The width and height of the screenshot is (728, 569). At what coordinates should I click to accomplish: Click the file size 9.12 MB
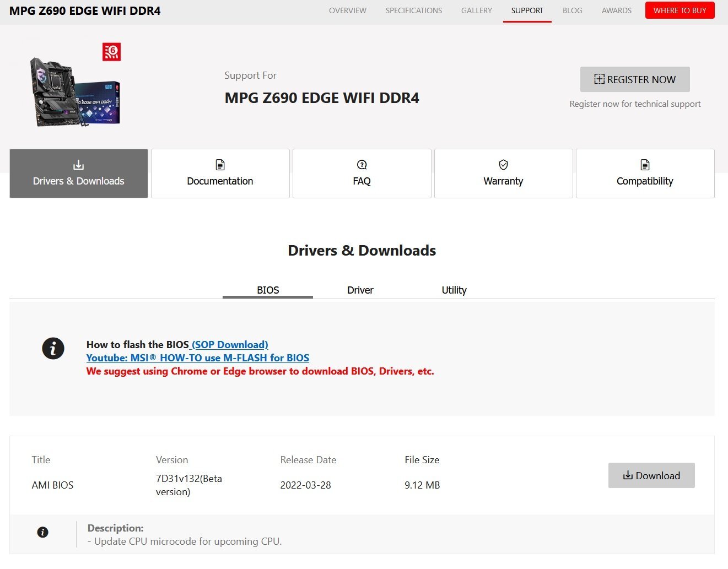(x=422, y=485)
